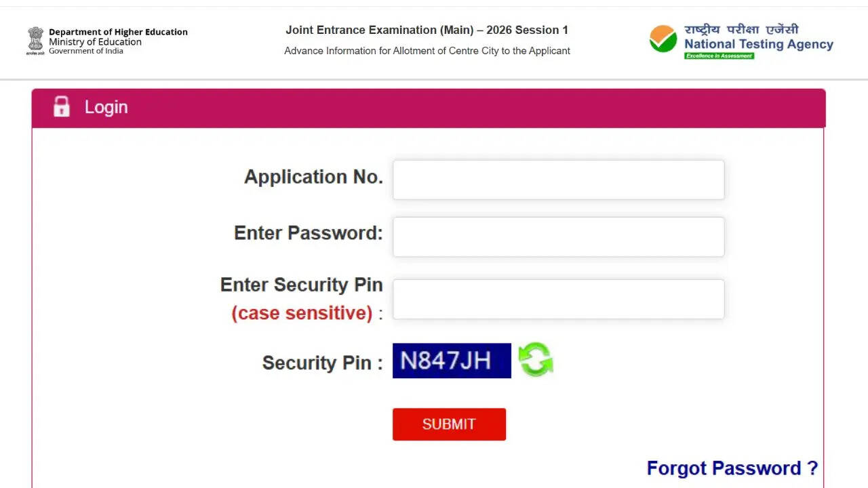The width and height of the screenshot is (868, 488).
Task: Click the National Testing Agency name
Action: pyautogui.click(x=758, y=44)
